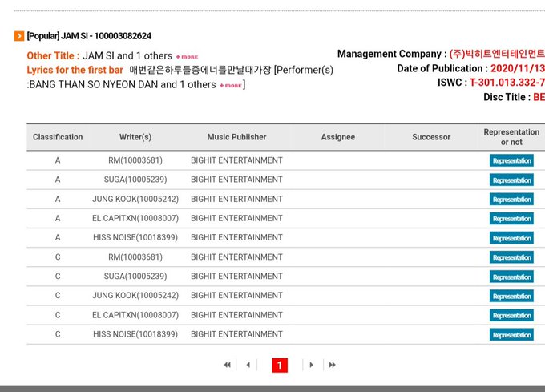Click the Assignee column header
The image size is (545, 392).
click(x=338, y=137)
